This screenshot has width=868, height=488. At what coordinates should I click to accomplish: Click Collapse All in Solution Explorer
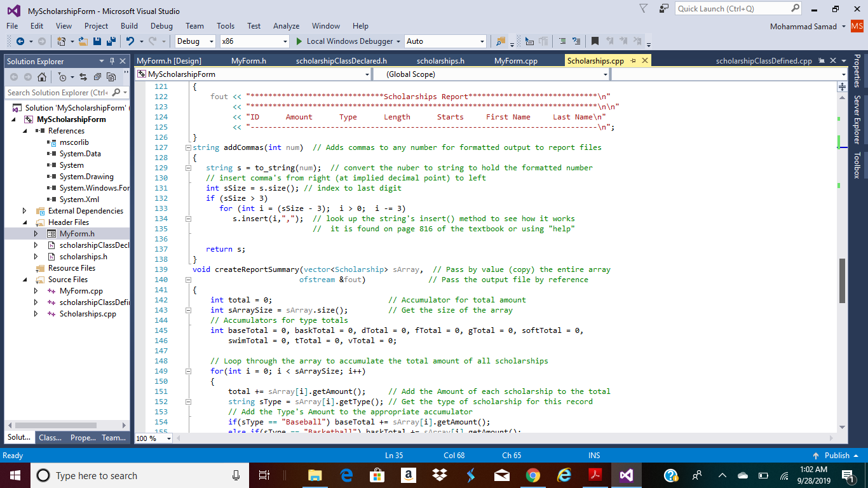pos(97,77)
